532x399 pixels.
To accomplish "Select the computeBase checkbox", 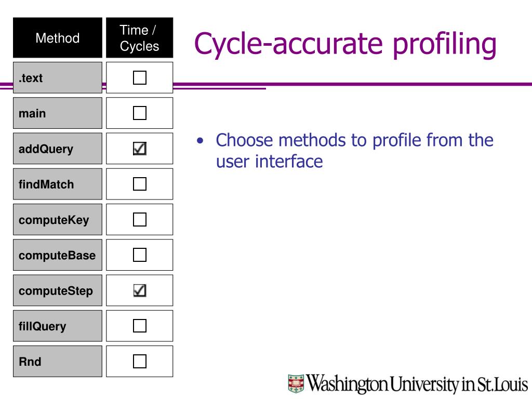I will tap(139, 255).
